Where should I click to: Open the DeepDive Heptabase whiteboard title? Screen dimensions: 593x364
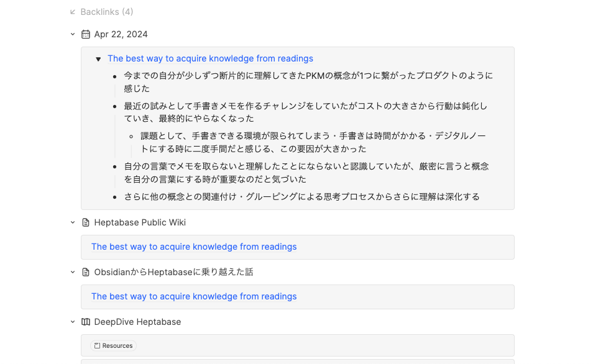click(x=137, y=322)
